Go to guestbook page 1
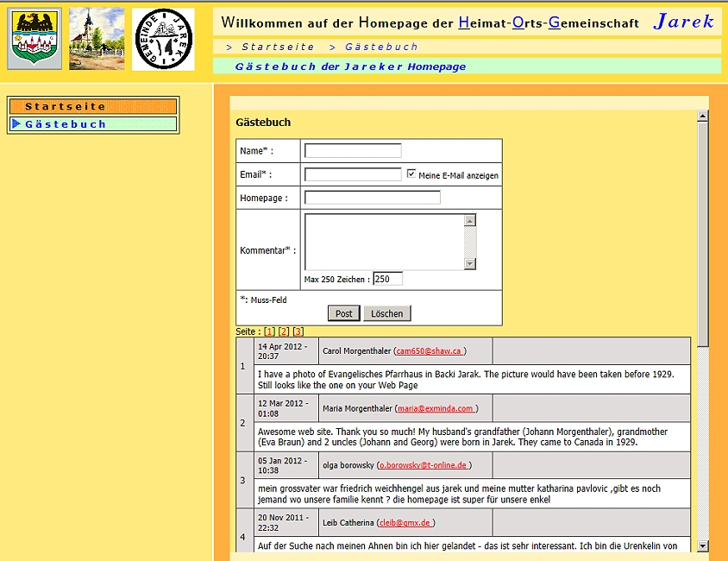Screen dimensions: 728x561 (269, 331)
